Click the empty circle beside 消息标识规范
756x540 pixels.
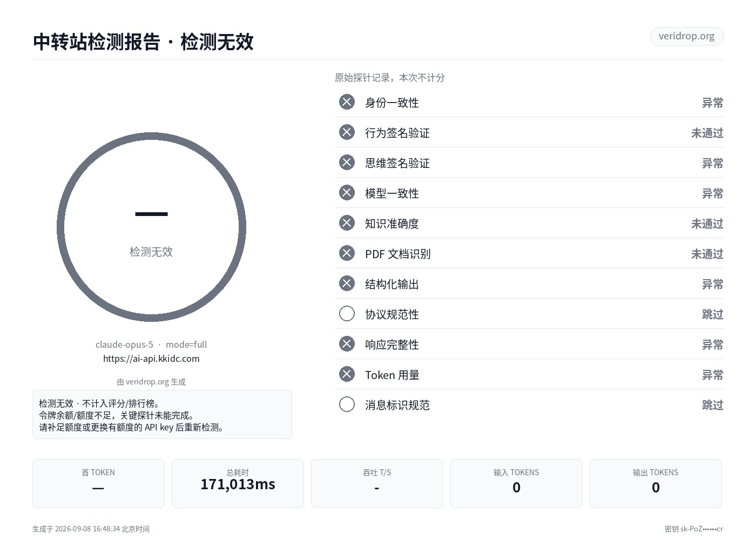click(347, 404)
